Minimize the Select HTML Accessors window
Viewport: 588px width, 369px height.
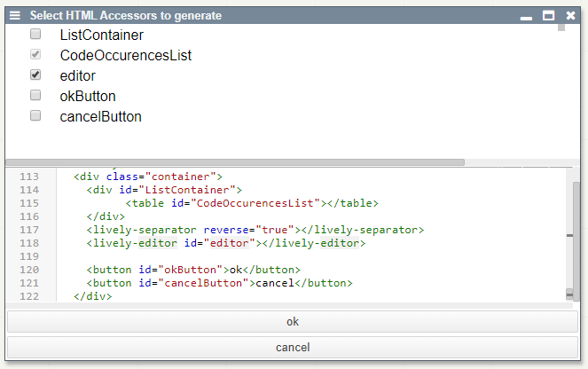click(527, 16)
